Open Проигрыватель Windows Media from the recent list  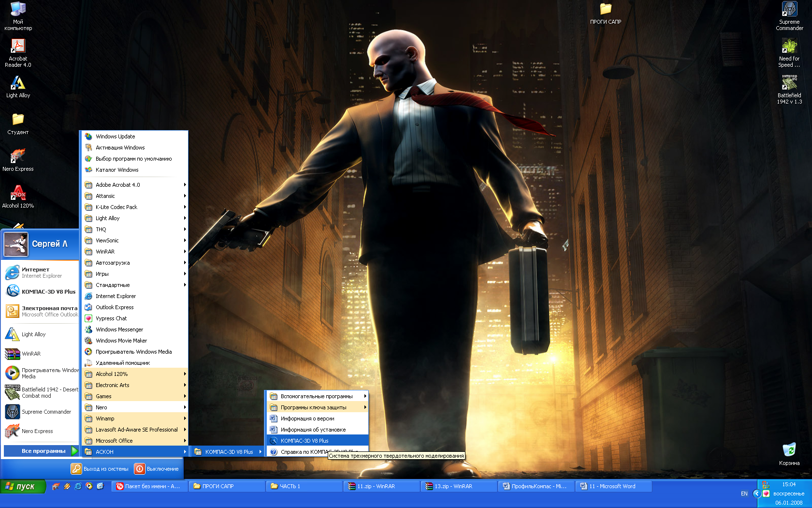click(x=41, y=373)
